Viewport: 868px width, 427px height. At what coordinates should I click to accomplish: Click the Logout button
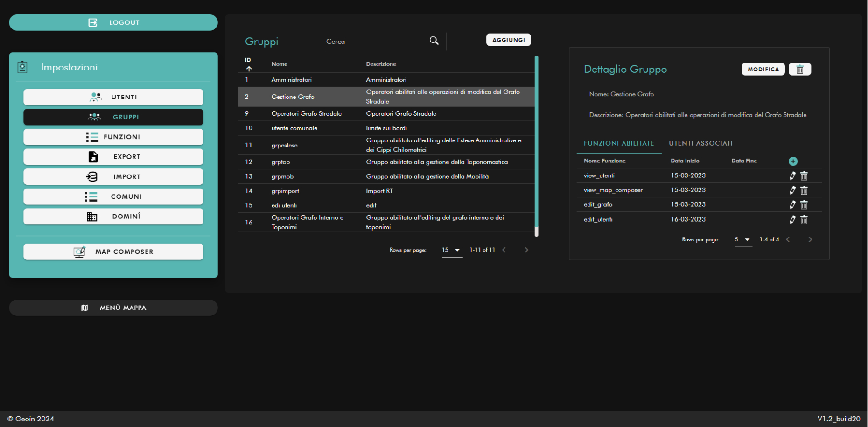[x=113, y=22]
